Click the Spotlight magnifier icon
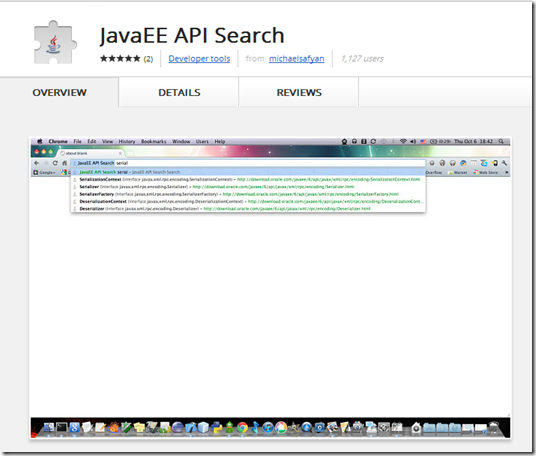The height and width of the screenshot is (456, 536). [501, 141]
